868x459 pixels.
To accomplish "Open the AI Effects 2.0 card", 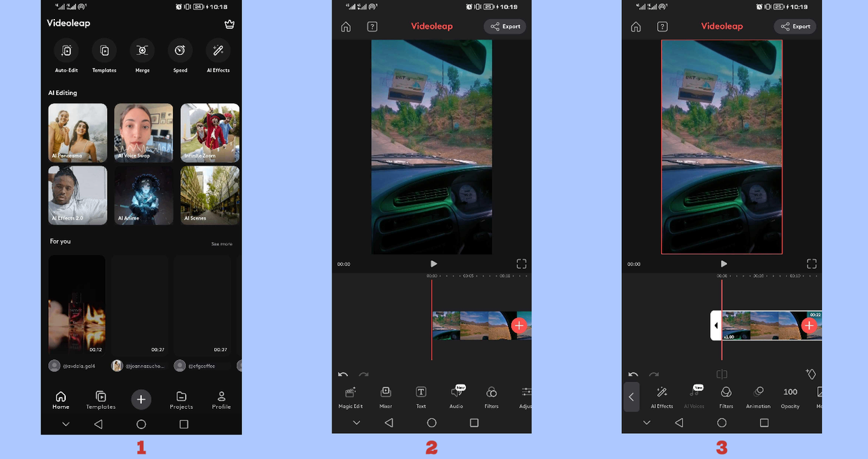I will click(x=77, y=195).
